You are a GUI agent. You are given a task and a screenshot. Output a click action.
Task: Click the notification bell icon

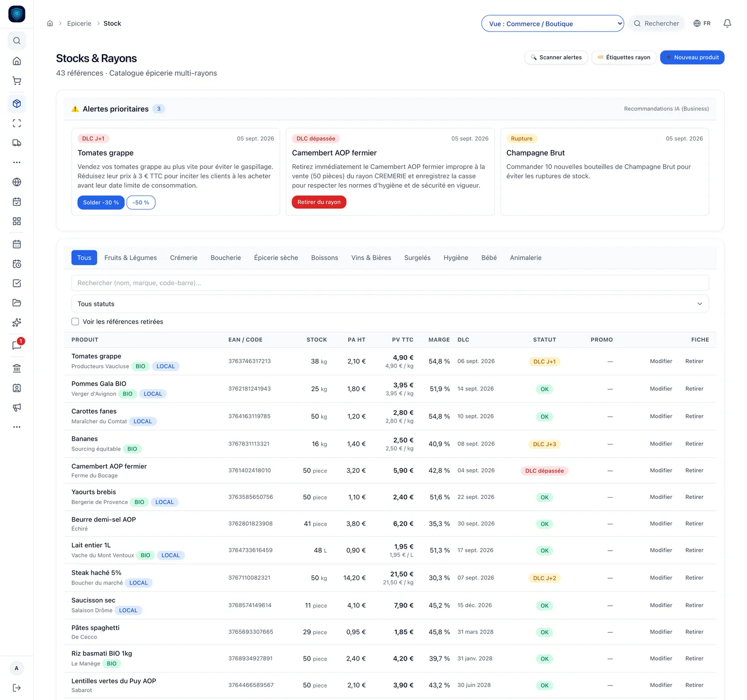(727, 23)
